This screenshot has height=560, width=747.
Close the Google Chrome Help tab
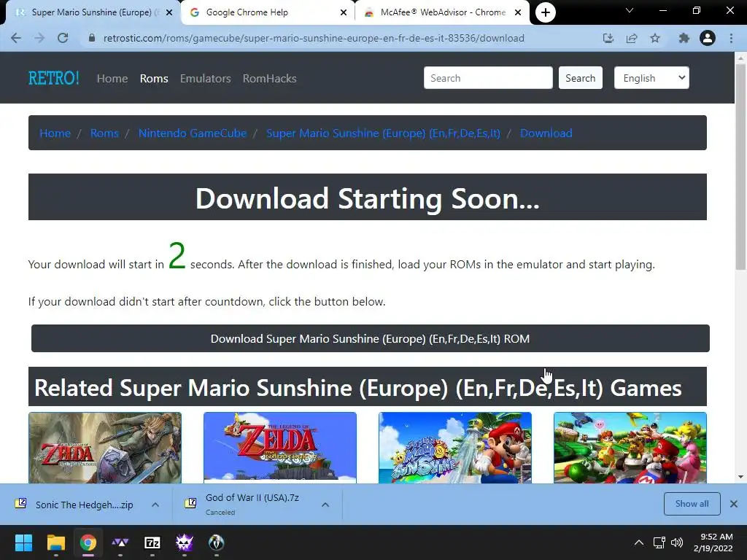pyautogui.click(x=344, y=13)
